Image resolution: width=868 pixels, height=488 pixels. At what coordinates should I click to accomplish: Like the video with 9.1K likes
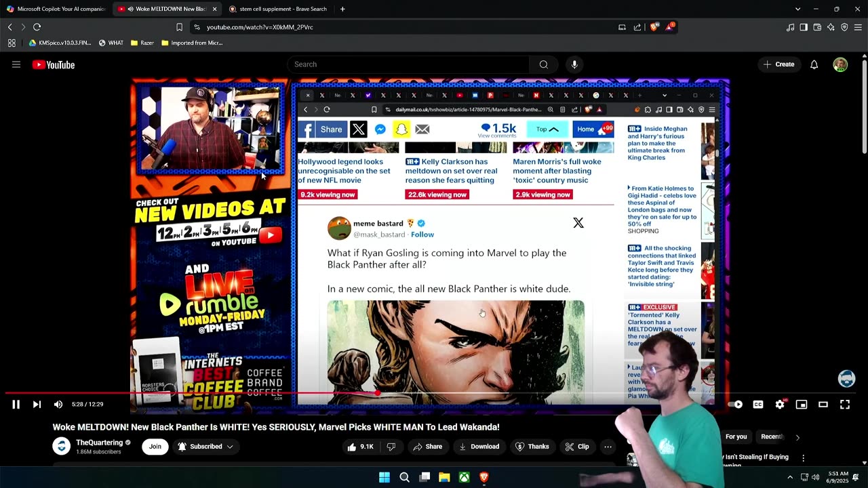click(360, 447)
